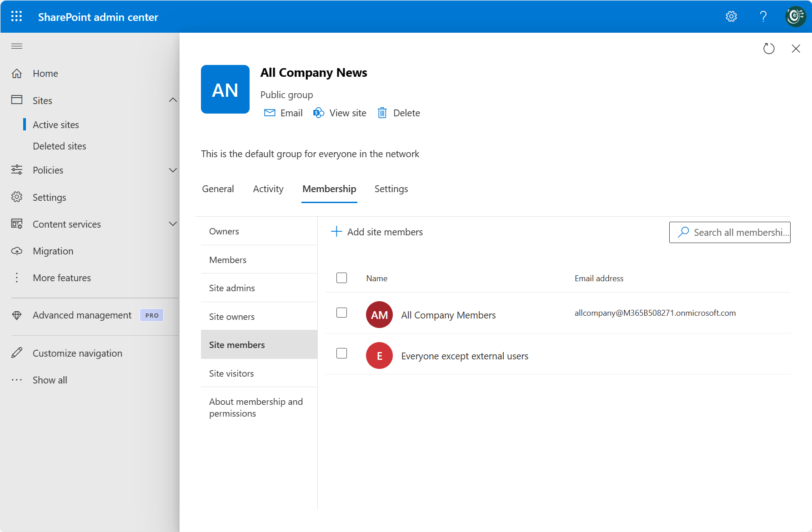The width and height of the screenshot is (812, 532).
Task: Click Add site members button
Action: pyautogui.click(x=377, y=232)
